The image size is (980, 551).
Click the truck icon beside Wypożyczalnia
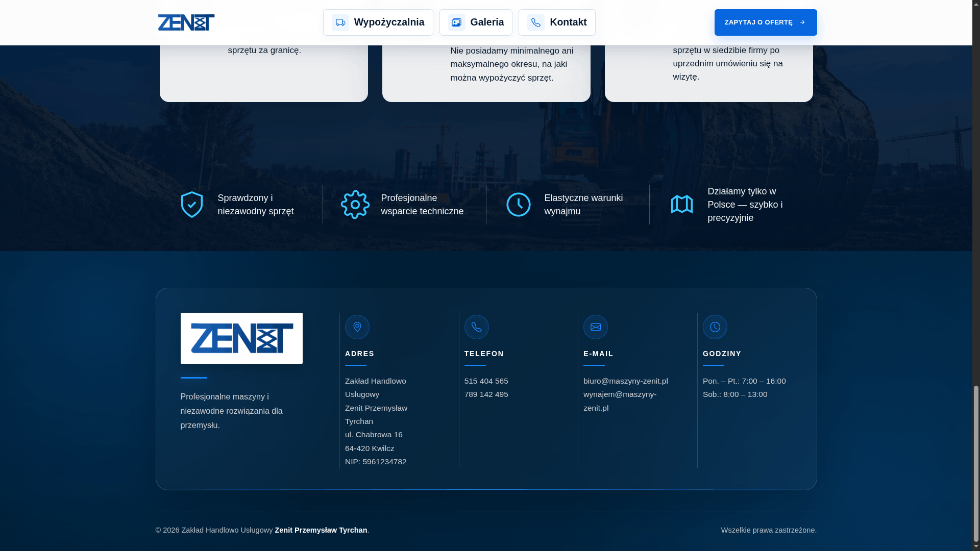tap(340, 22)
